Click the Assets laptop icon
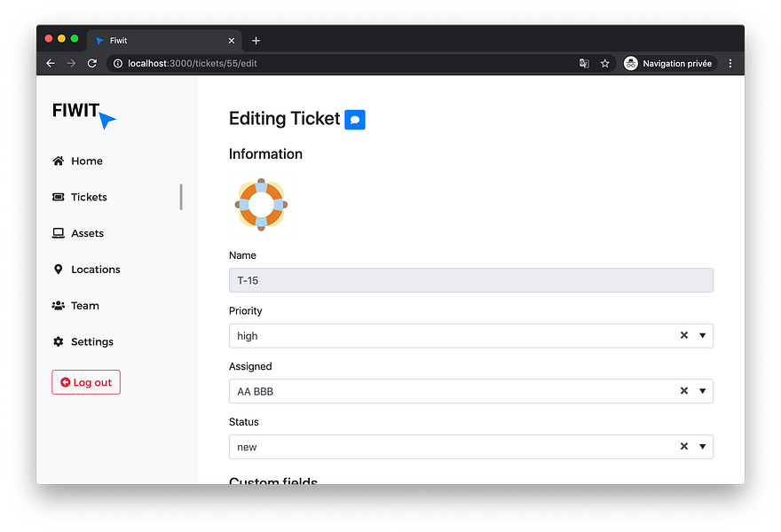Viewport: 781px width, 532px height. (x=59, y=233)
